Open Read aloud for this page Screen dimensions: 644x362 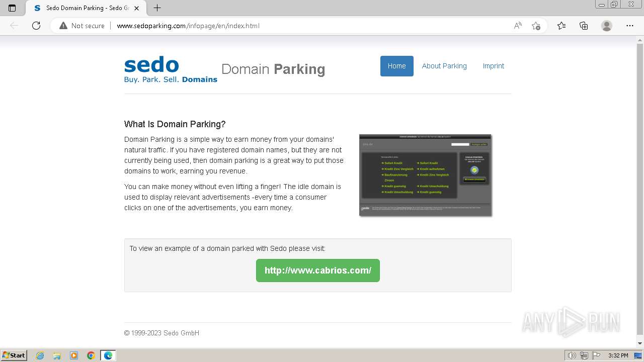tap(518, 26)
